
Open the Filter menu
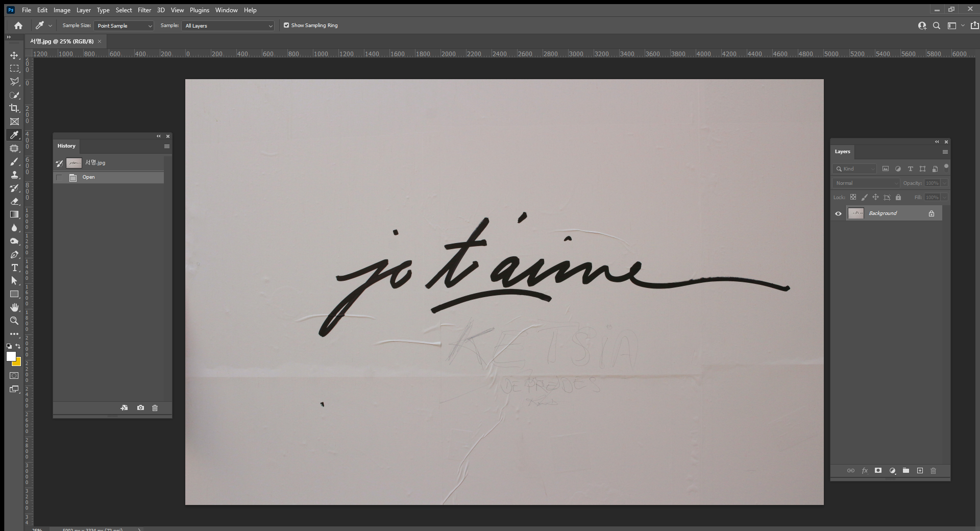(144, 10)
